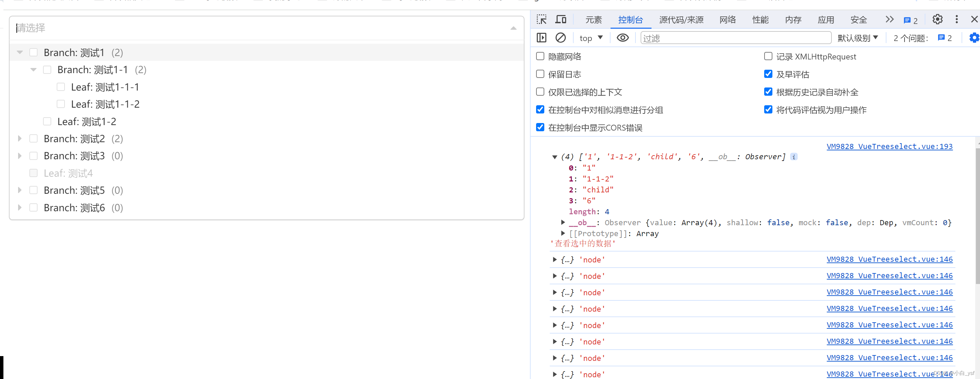Check the Branch: 测试1 checkbox

(x=33, y=53)
